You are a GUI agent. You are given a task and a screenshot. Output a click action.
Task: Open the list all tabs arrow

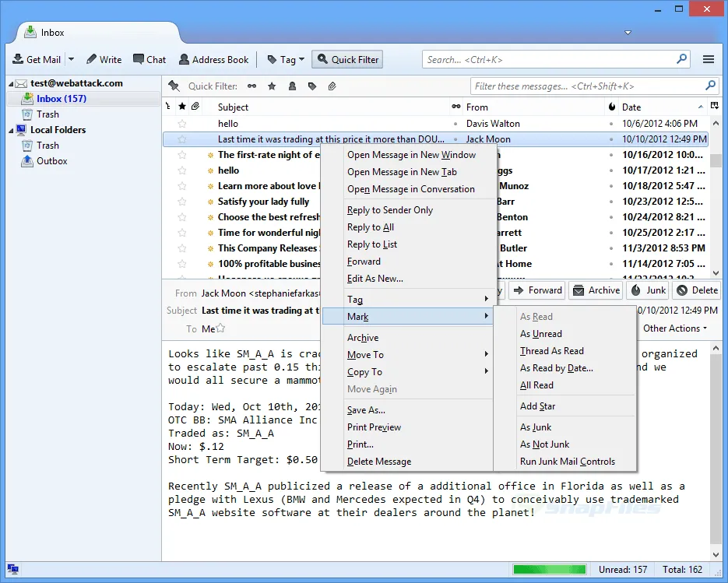(628, 33)
